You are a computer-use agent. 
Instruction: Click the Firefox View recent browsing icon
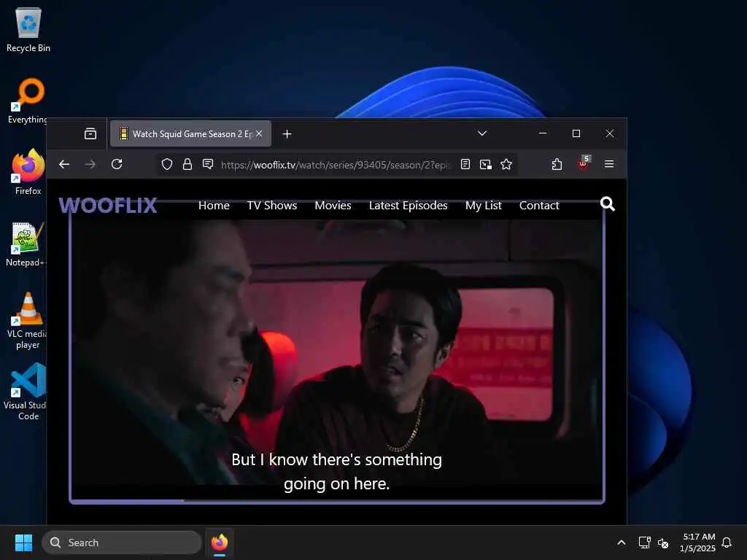(90, 134)
